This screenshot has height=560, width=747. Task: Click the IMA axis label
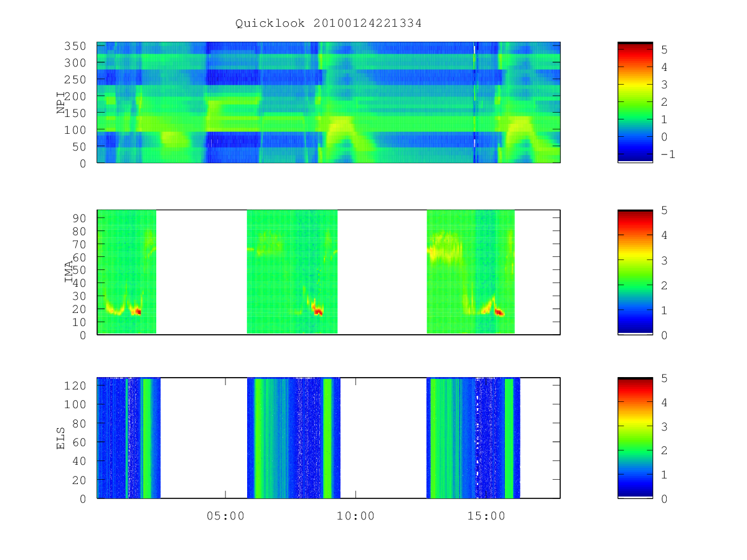coord(68,273)
